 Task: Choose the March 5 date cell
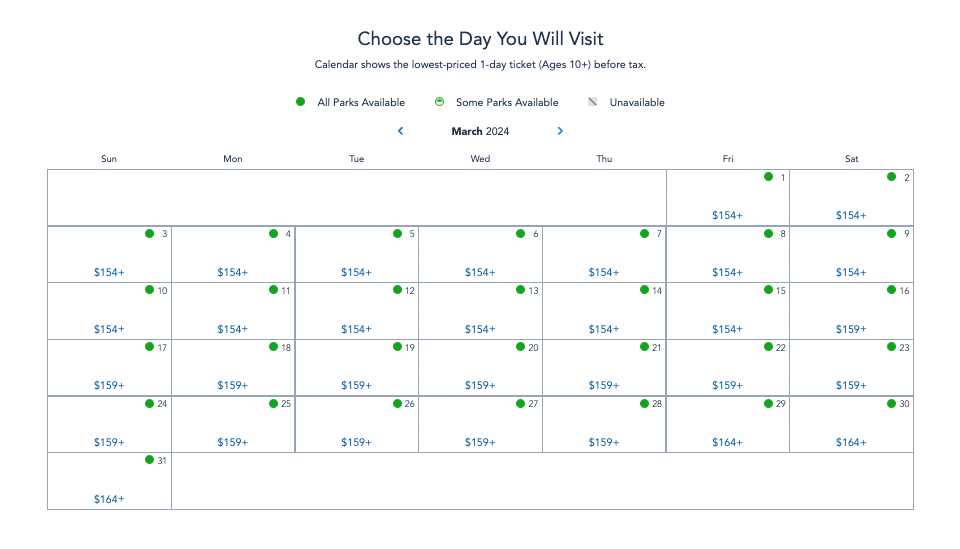pos(356,255)
